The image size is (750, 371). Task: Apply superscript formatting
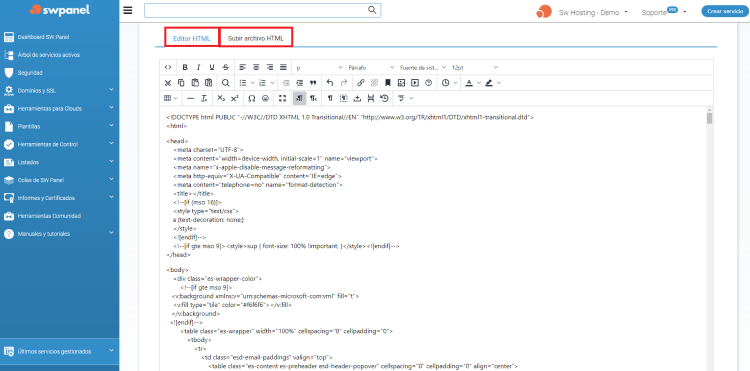pos(234,98)
